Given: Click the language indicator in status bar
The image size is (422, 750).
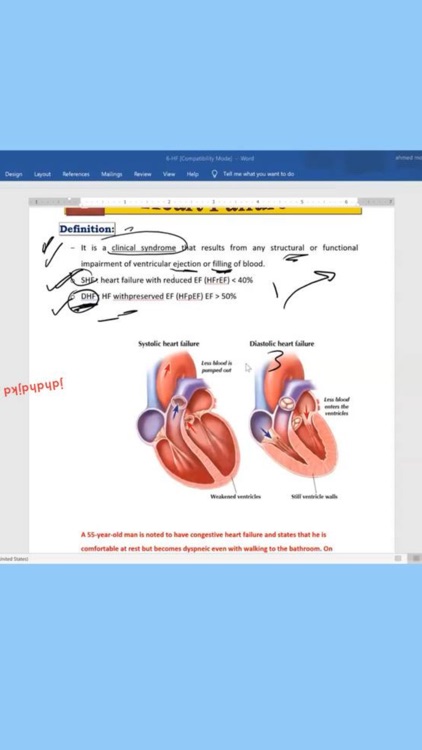Looking at the screenshot, I should (x=14, y=559).
